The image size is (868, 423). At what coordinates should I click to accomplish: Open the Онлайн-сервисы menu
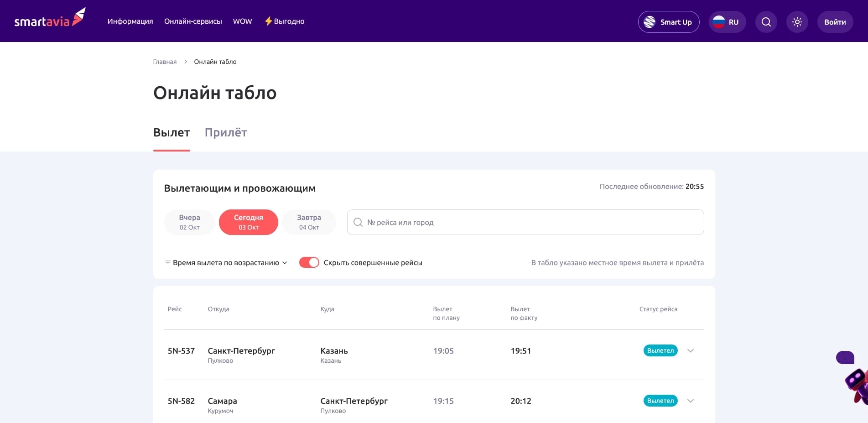tap(193, 21)
